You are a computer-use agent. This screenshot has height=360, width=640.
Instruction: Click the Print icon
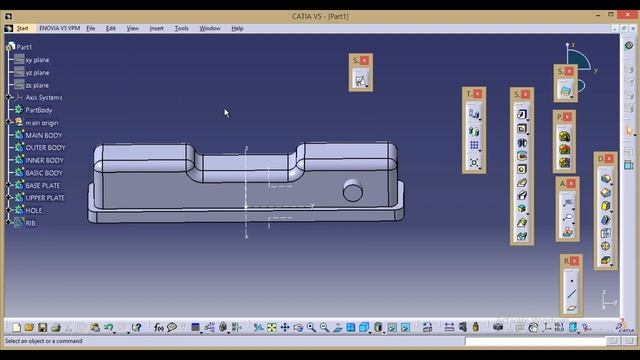(56, 327)
